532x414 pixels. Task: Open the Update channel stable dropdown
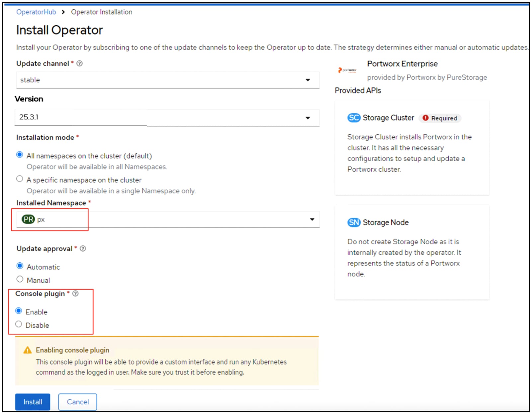point(168,80)
